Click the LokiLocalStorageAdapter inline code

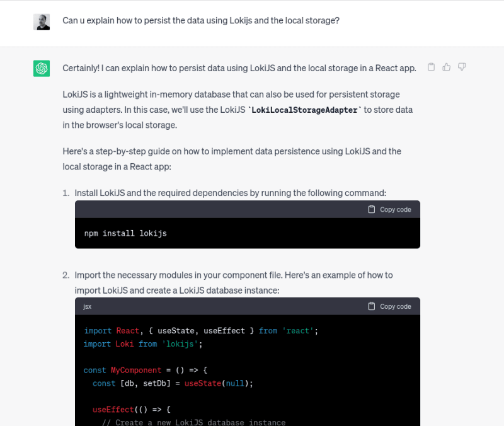point(304,110)
